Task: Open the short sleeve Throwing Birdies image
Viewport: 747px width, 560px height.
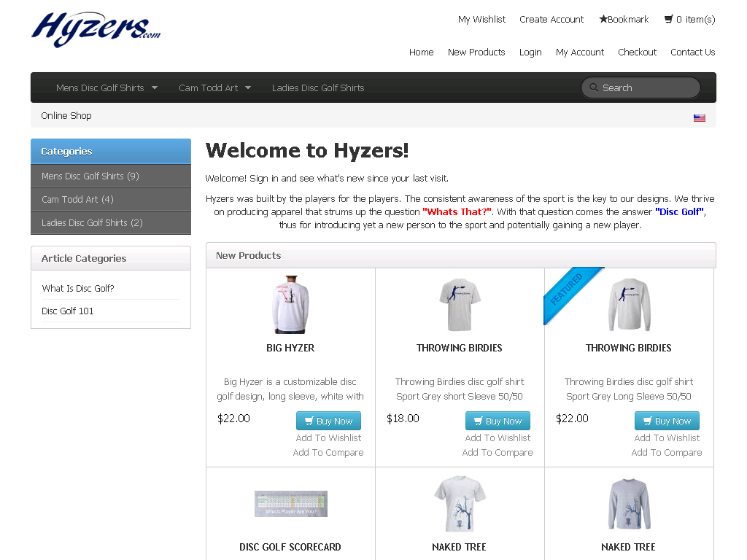Action: tap(460, 304)
